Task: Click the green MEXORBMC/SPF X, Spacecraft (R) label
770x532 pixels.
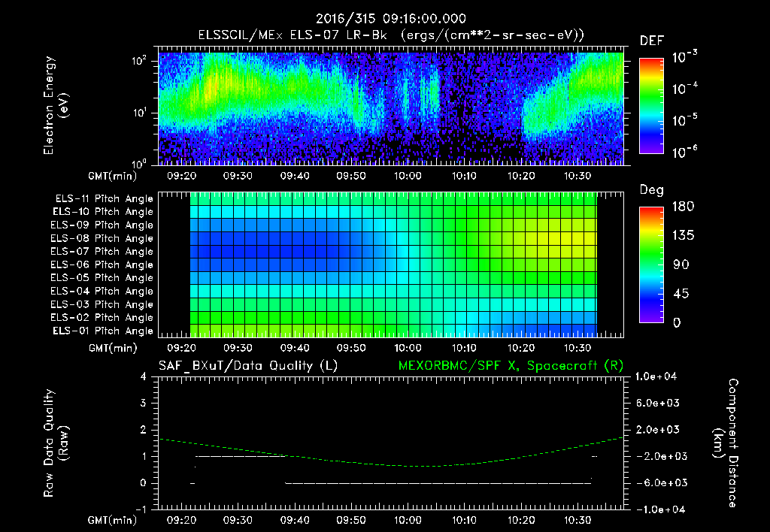Action: tap(511, 366)
